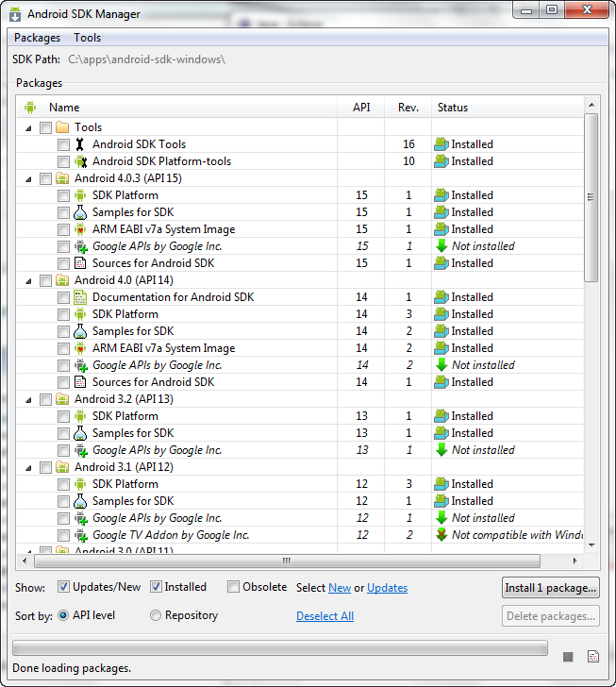Screen dimensions: 616x687
Task: Click the API 15 ARM EABI v7a System Image icon
Action: 80,229
